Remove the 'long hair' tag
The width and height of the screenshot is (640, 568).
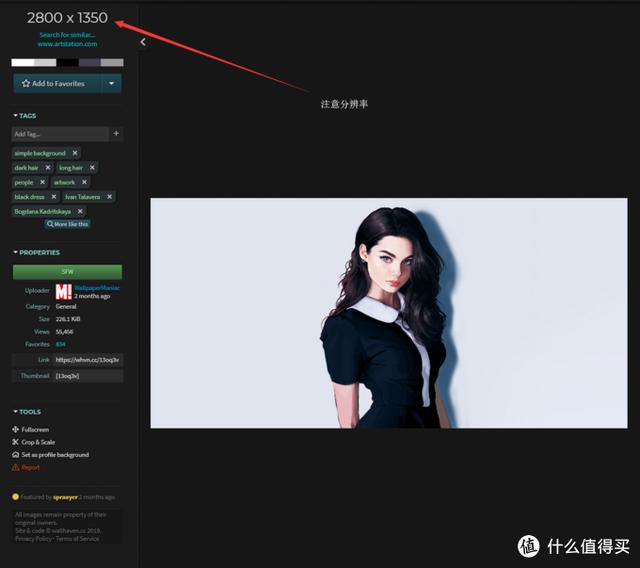click(92, 167)
